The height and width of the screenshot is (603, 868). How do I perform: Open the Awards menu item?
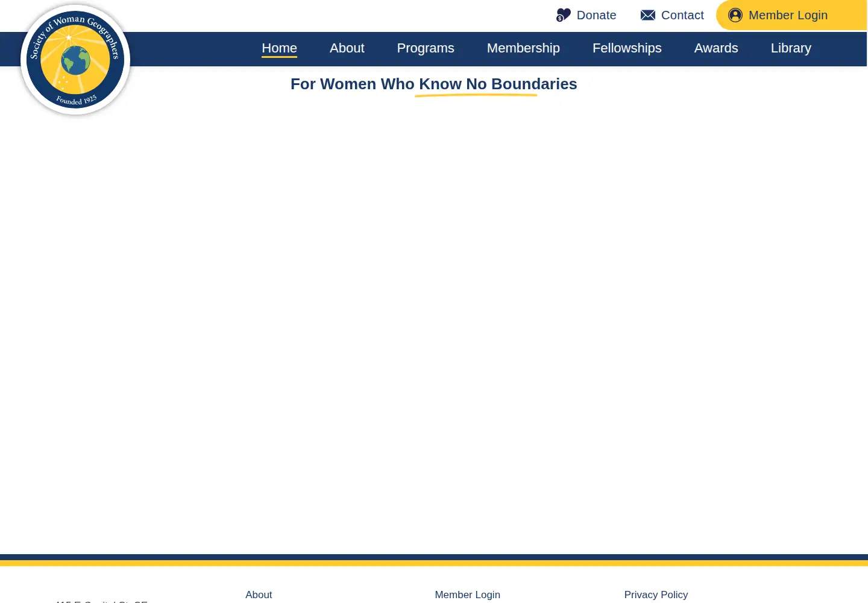[716, 48]
